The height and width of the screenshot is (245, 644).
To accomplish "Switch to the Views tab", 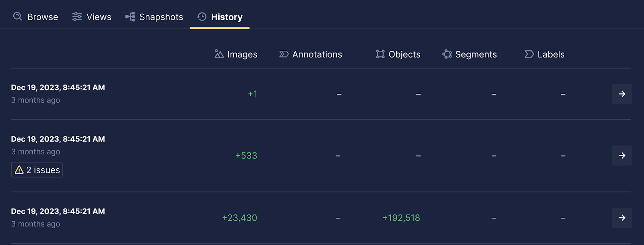I will (99, 17).
